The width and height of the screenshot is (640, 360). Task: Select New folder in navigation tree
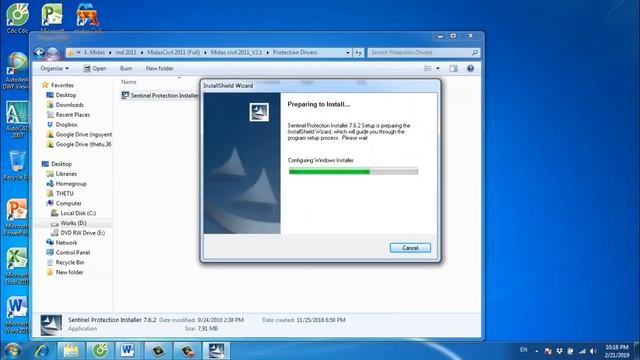[x=64, y=272]
